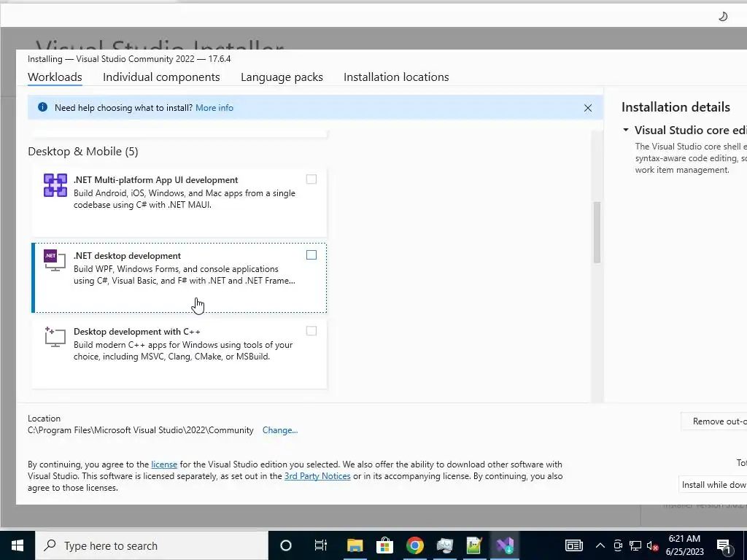Open File Explorer from the taskbar
Image resolution: width=747 pixels, height=560 pixels.
pyautogui.click(x=355, y=545)
